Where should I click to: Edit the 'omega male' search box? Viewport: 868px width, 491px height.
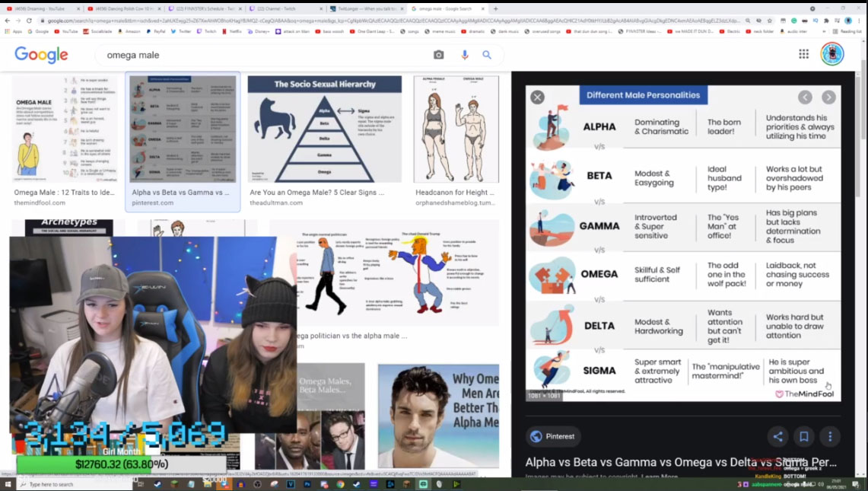click(265, 55)
